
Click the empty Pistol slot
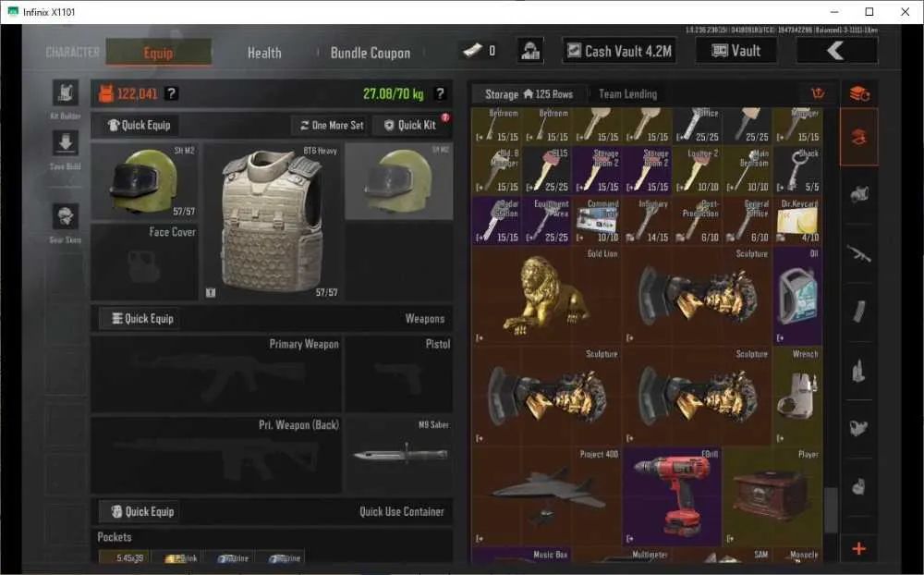coord(399,373)
